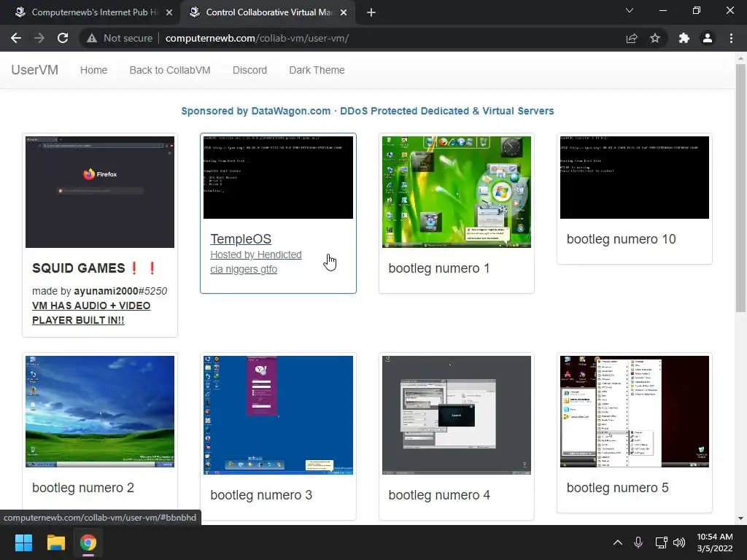Open the network tray icon
This screenshot has width=747, height=560.
point(661,542)
